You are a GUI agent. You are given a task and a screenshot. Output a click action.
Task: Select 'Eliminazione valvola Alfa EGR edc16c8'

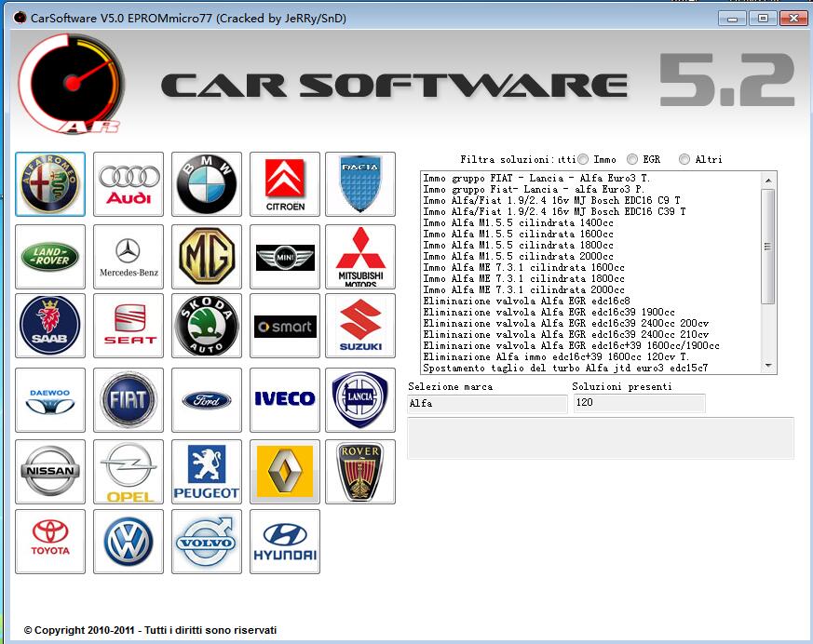[526, 301]
